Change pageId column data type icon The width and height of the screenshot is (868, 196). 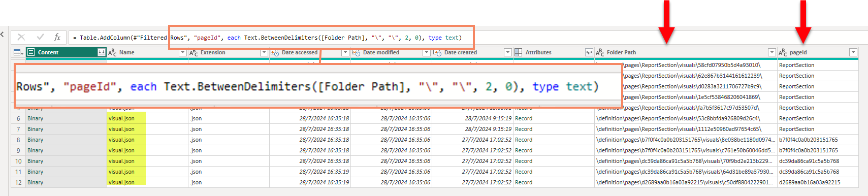tap(783, 52)
